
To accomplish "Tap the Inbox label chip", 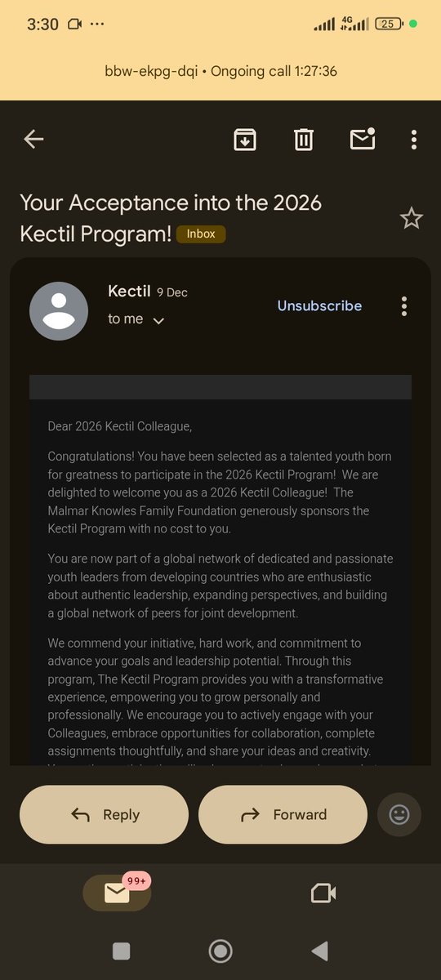I will (x=201, y=234).
